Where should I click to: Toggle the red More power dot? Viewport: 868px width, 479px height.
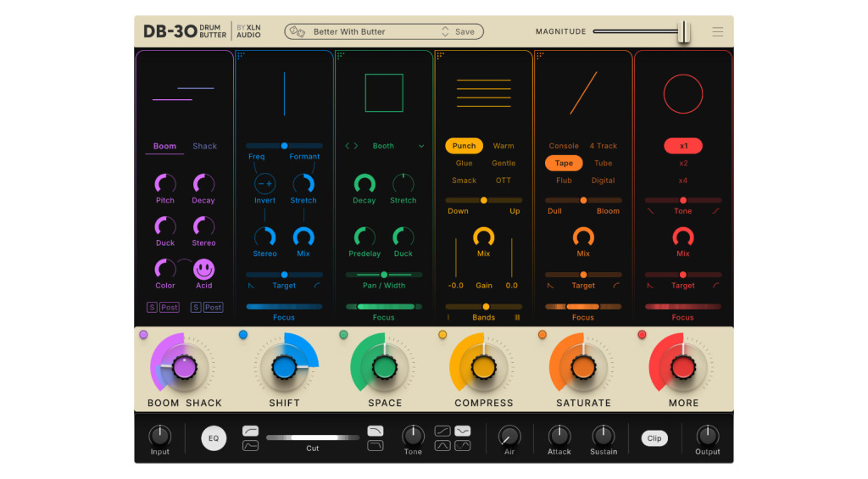coord(642,335)
